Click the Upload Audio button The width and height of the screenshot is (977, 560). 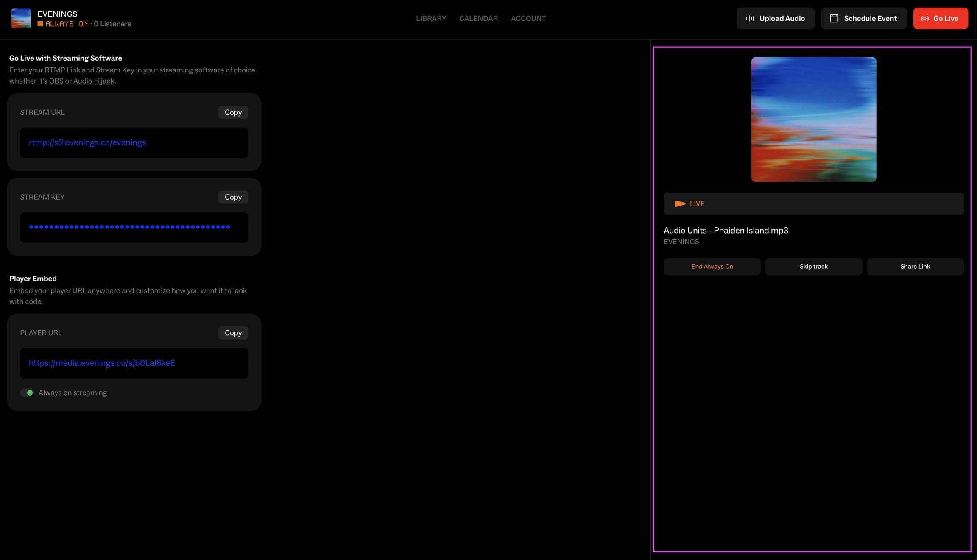pyautogui.click(x=775, y=18)
